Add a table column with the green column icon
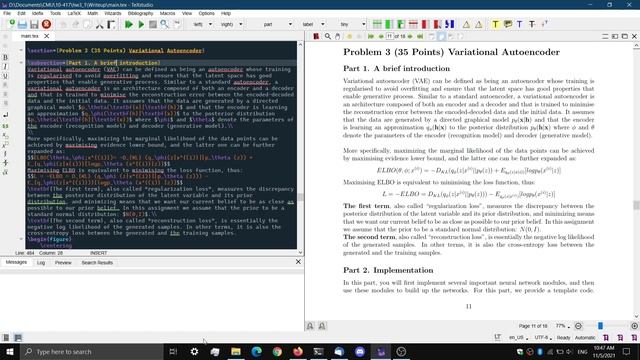The image size is (640, 360). [389, 24]
